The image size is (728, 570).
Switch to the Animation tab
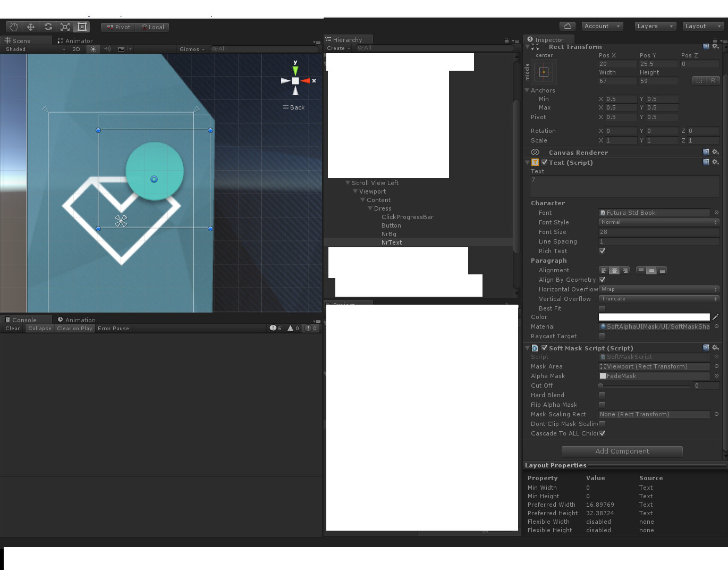pyautogui.click(x=80, y=320)
